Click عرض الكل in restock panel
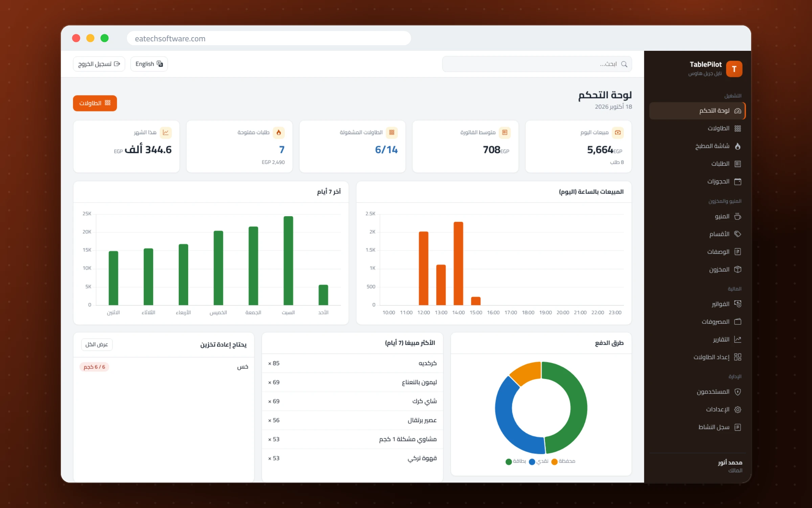This screenshot has width=812, height=508. (x=96, y=344)
